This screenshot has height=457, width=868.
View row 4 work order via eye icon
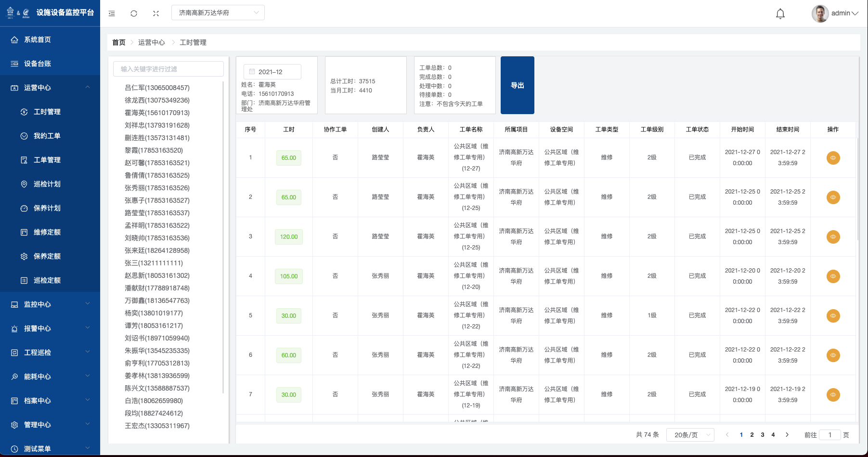pyautogui.click(x=833, y=276)
